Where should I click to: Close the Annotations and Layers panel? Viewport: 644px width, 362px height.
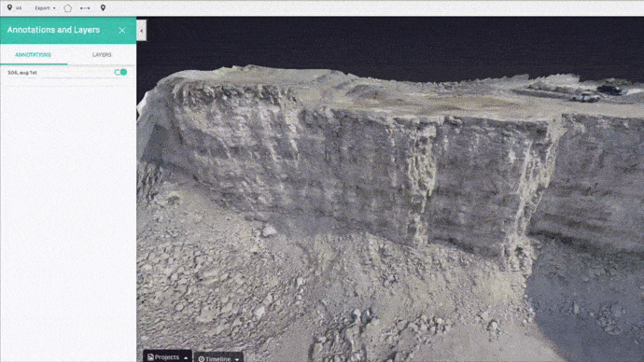[x=122, y=30]
